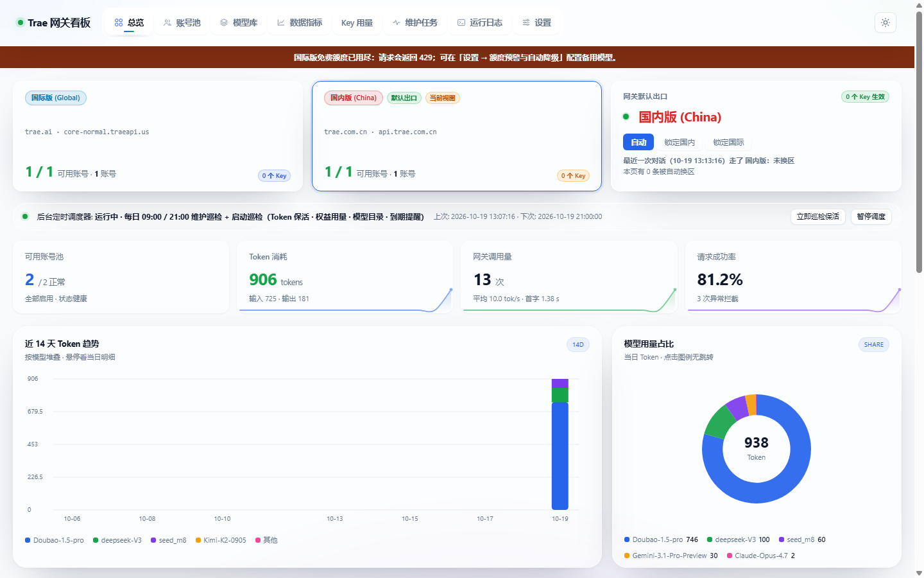This screenshot has height=578, width=924.
Task: Click Gemini-3.1-Pro-Preview legend in donut chart
Action: pos(671,556)
